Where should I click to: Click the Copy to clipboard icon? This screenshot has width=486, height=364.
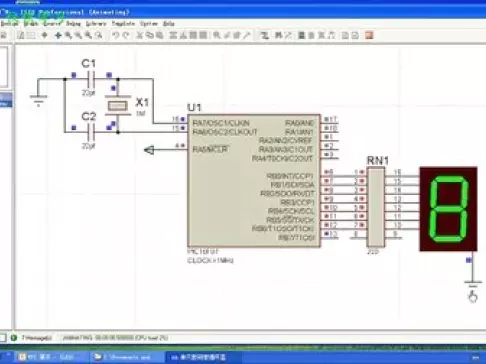pos(150,35)
